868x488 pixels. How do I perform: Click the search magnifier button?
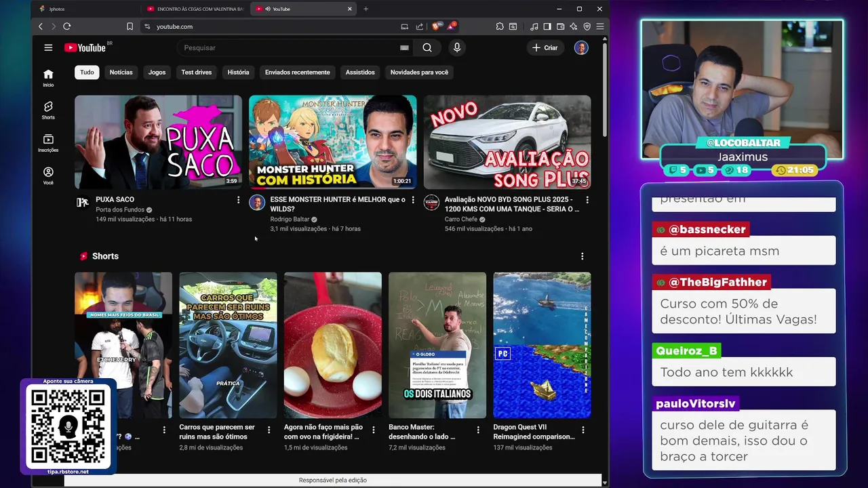coord(427,47)
